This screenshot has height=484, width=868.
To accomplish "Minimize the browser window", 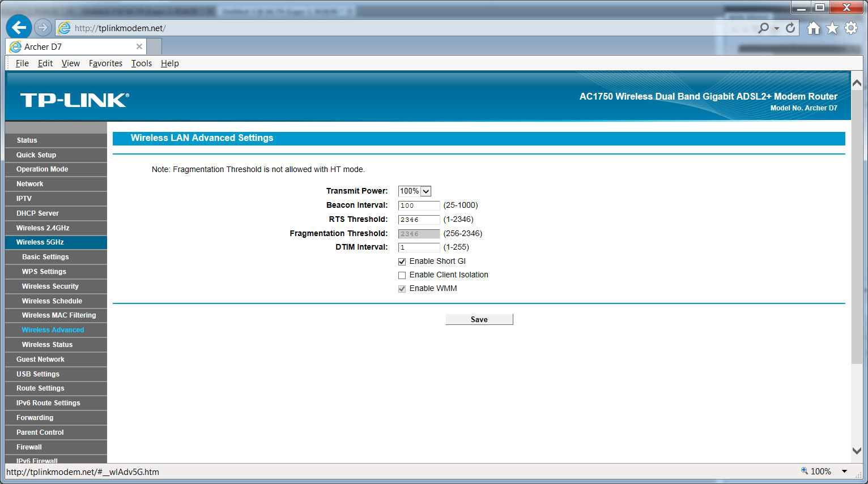I will (801, 7).
